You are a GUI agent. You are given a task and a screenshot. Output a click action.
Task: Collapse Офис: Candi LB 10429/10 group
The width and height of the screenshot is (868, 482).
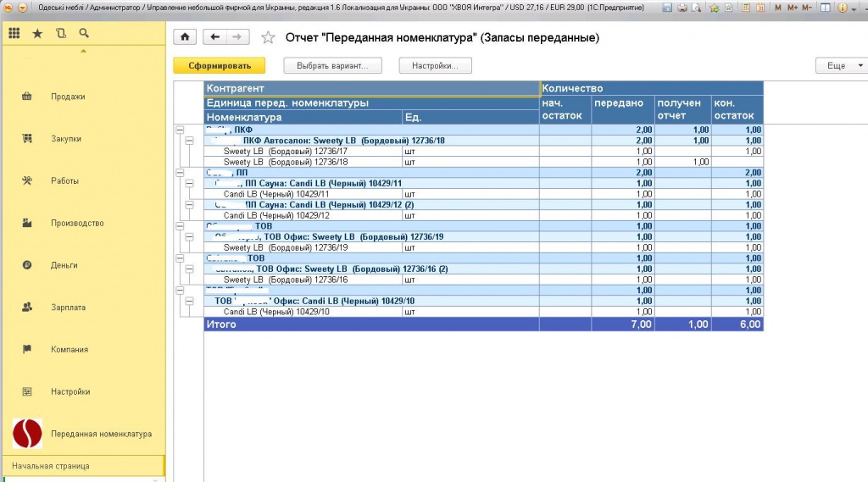pyautogui.click(x=189, y=301)
